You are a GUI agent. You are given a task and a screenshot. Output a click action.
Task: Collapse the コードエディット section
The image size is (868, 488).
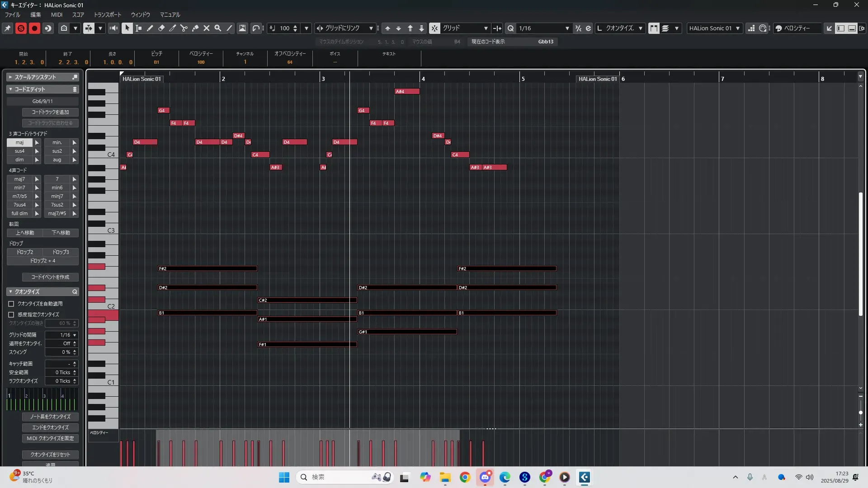(x=10, y=89)
